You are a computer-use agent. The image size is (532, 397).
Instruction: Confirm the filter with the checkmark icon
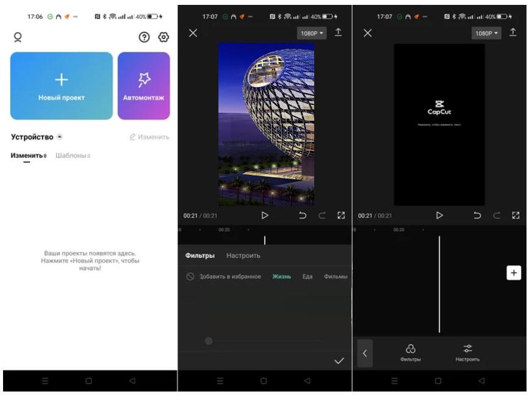[339, 361]
